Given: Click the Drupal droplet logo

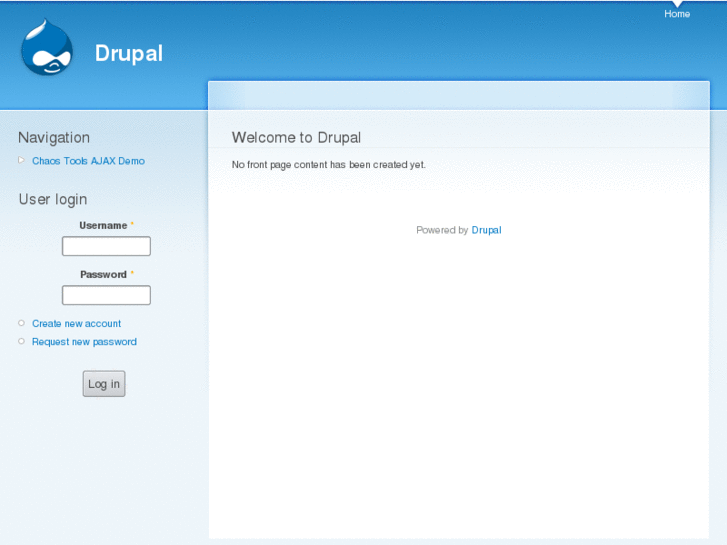Looking at the screenshot, I should pos(47,47).
